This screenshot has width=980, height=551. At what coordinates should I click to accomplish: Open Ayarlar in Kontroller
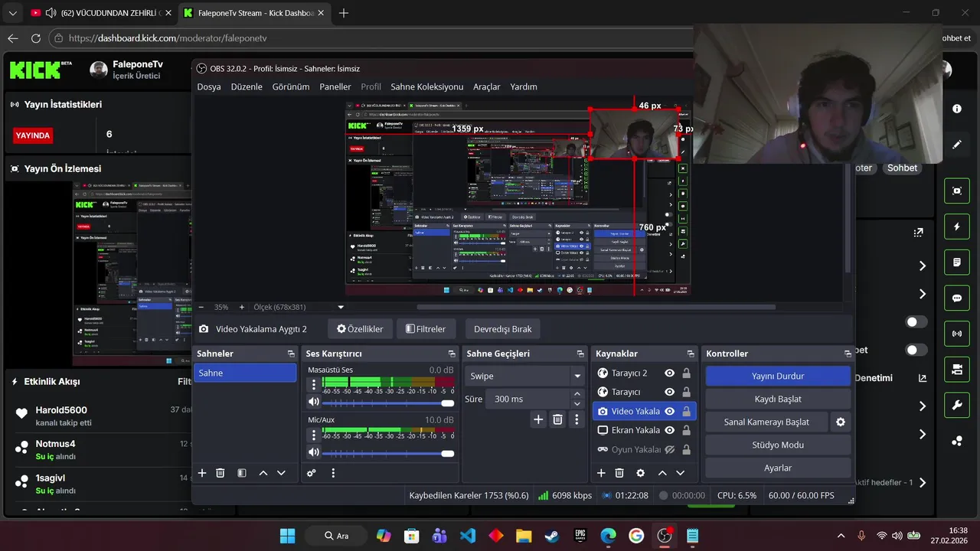tap(778, 468)
